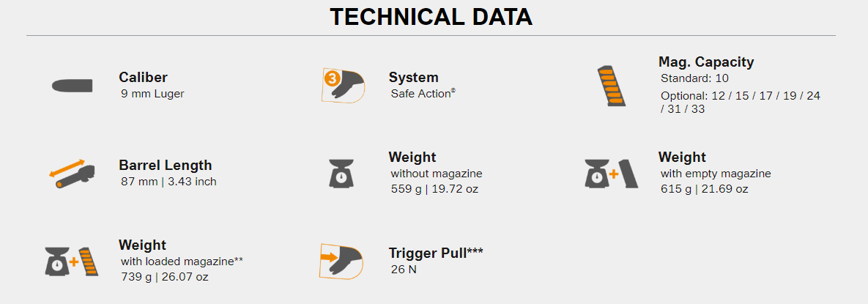The width and height of the screenshot is (868, 304).
Task: Click the Safe Action system trigger icon
Action: coord(343,85)
